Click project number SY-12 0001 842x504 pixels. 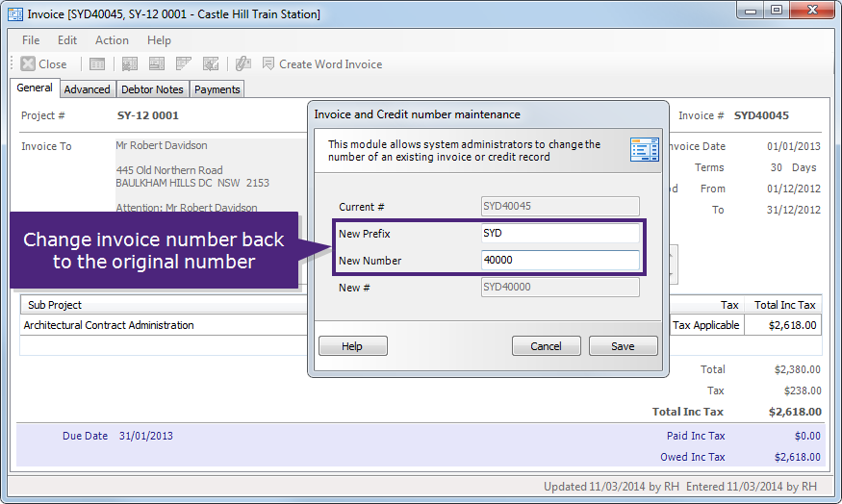point(147,115)
